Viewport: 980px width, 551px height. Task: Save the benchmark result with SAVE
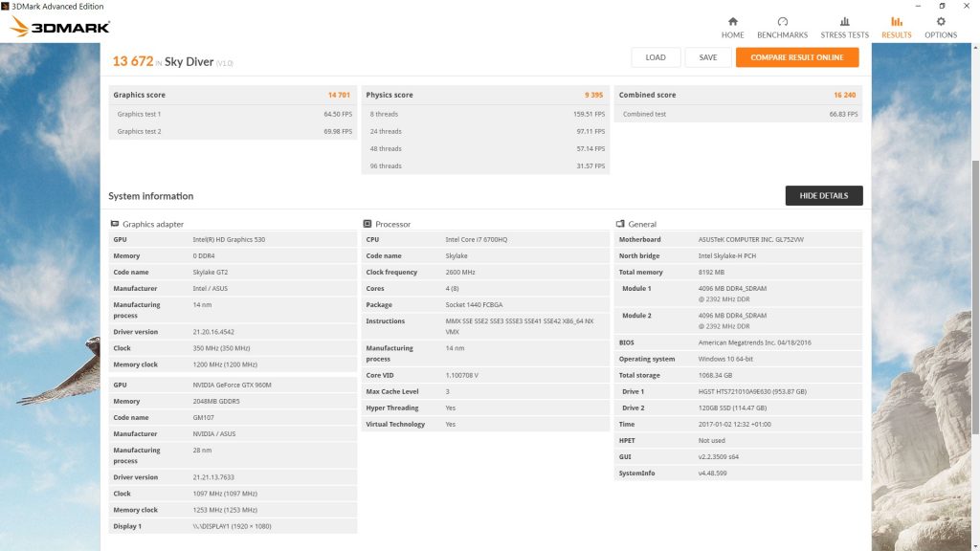pyautogui.click(x=708, y=57)
